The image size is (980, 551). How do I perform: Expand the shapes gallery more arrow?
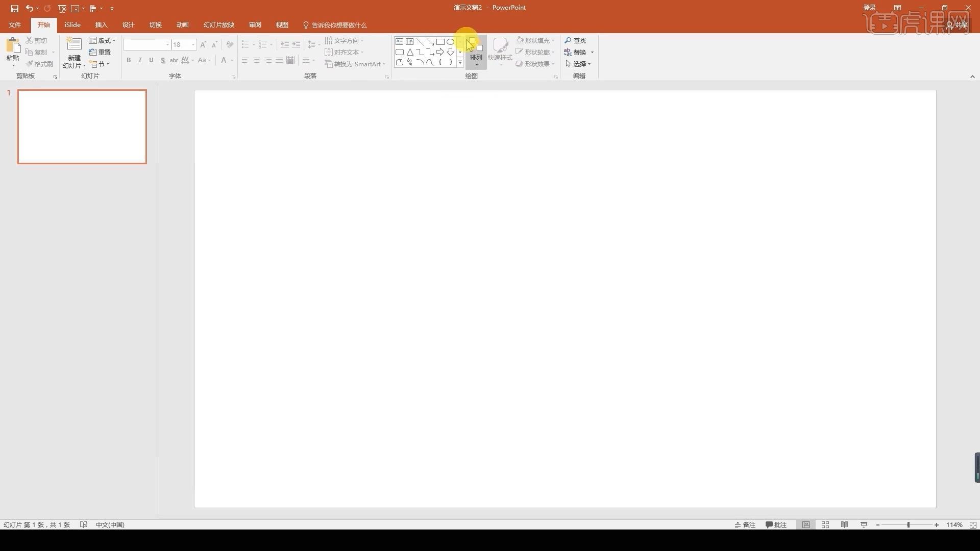click(x=460, y=63)
